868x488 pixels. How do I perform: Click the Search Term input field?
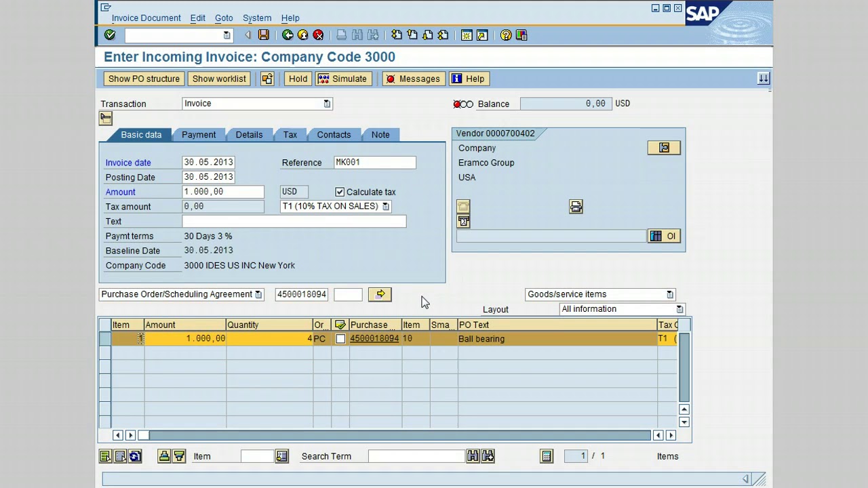point(416,456)
